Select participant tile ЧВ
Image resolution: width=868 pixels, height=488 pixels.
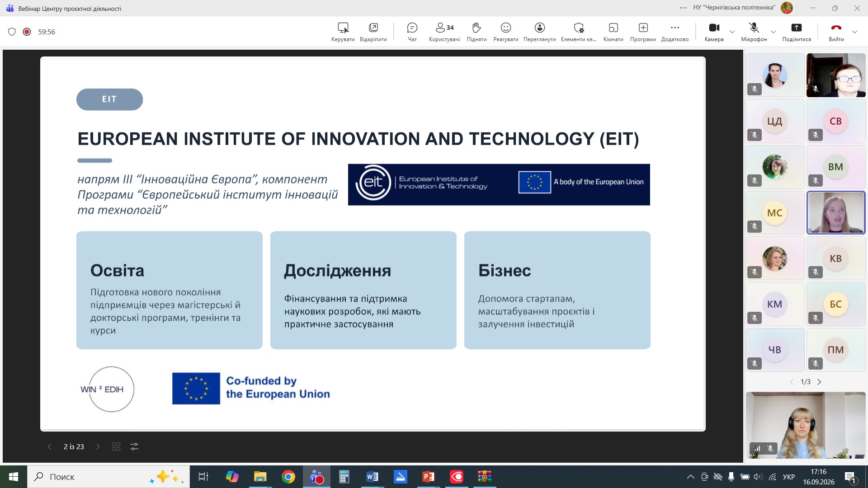775,350
